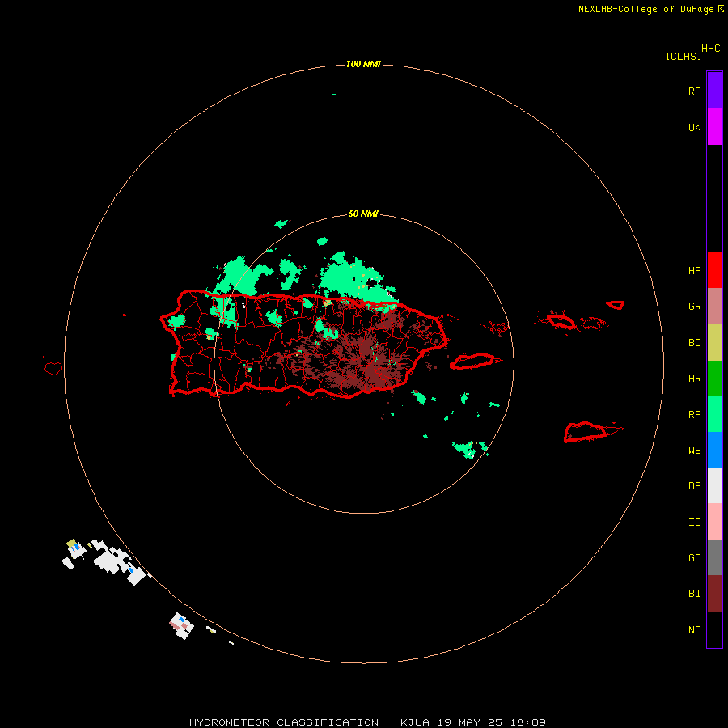Click the IC legend label
The height and width of the screenshot is (728, 728).
tap(694, 523)
